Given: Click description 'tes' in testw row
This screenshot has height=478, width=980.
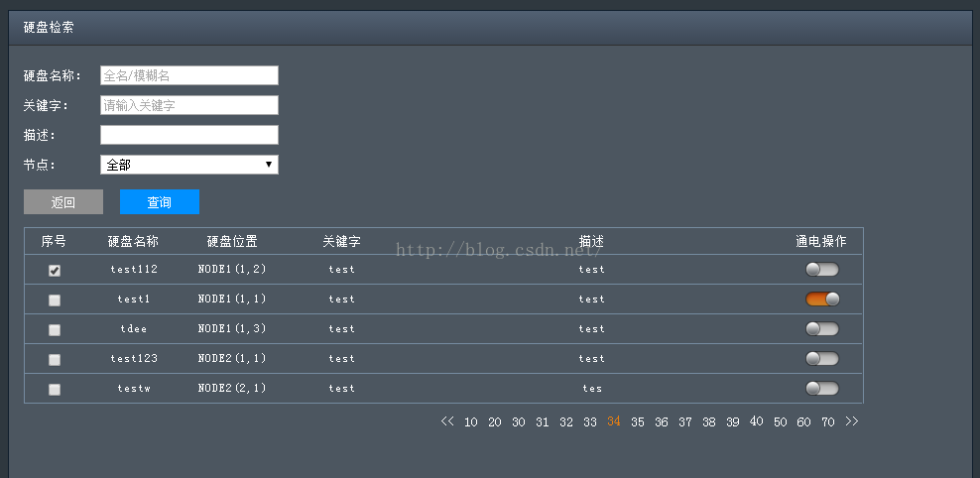Looking at the screenshot, I should coord(592,389).
